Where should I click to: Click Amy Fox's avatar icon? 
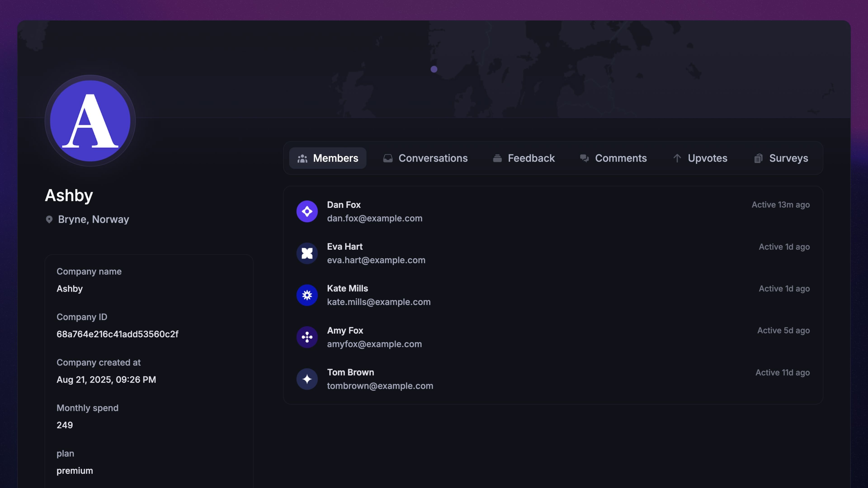point(307,337)
